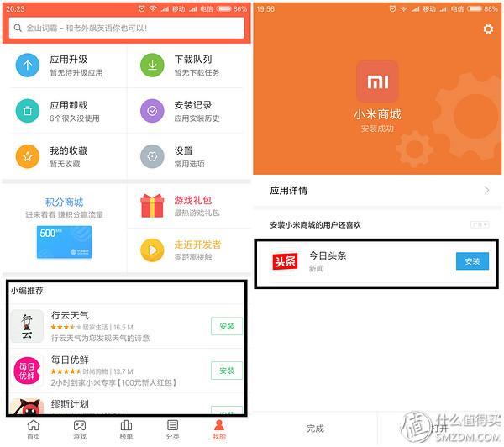Open the 应用升级 blue arrow icon
504x447 pixels.
tap(28, 66)
